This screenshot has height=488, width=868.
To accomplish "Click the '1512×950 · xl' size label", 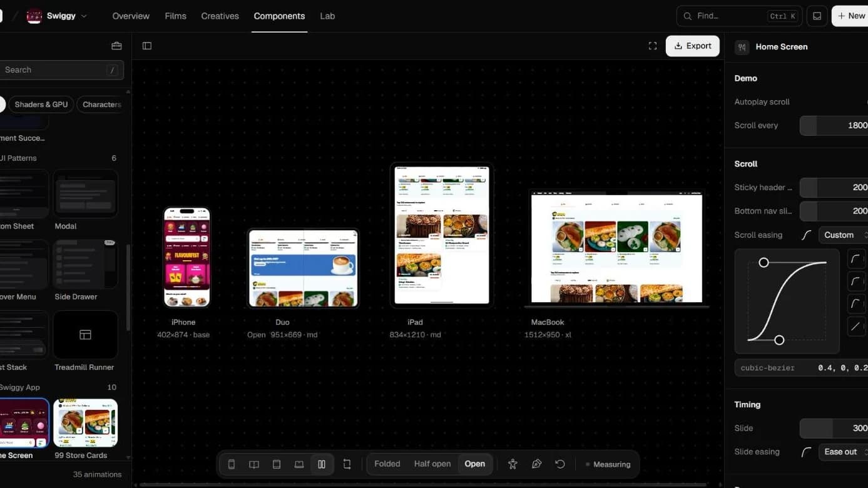I will (548, 335).
